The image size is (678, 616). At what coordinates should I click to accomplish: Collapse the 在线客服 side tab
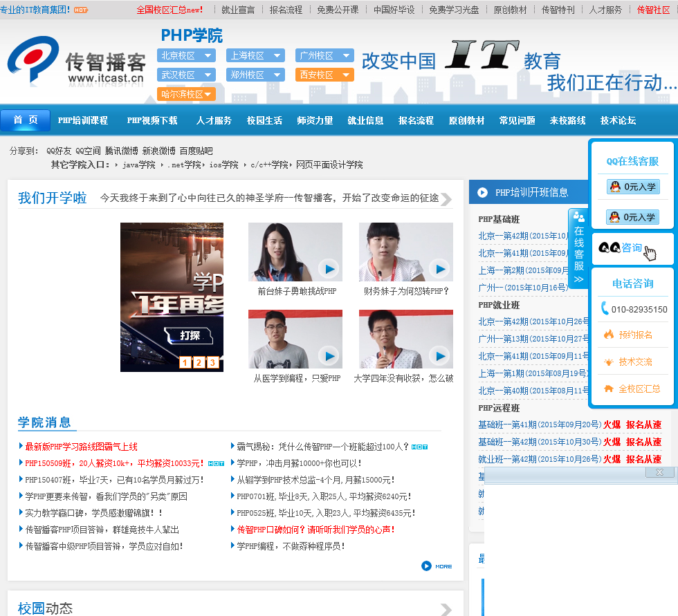[578, 248]
